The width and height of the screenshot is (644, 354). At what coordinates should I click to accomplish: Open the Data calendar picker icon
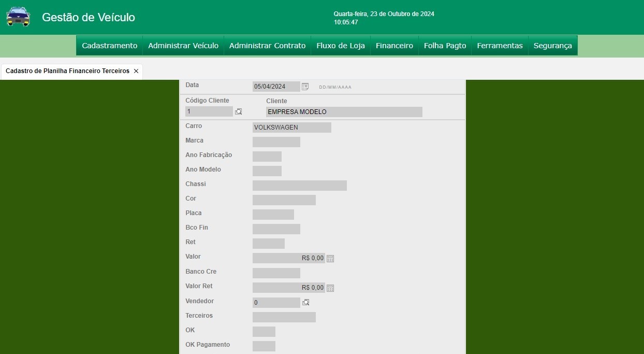305,87
